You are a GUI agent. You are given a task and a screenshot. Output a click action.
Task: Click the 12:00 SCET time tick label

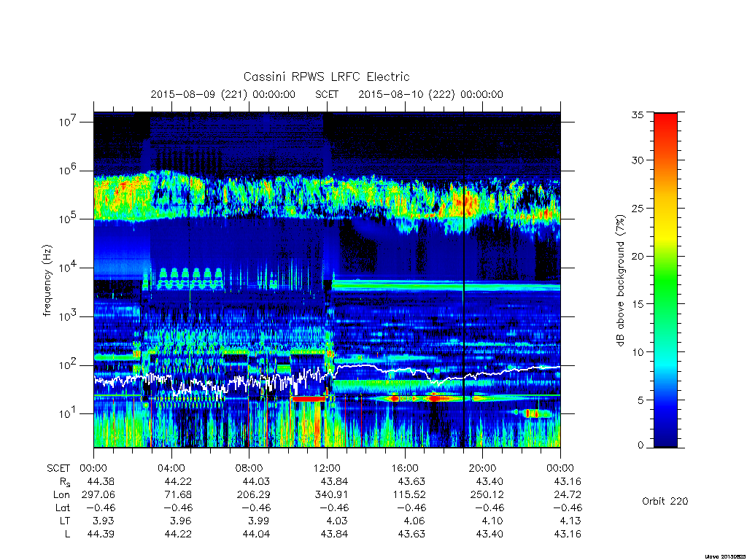(327, 468)
